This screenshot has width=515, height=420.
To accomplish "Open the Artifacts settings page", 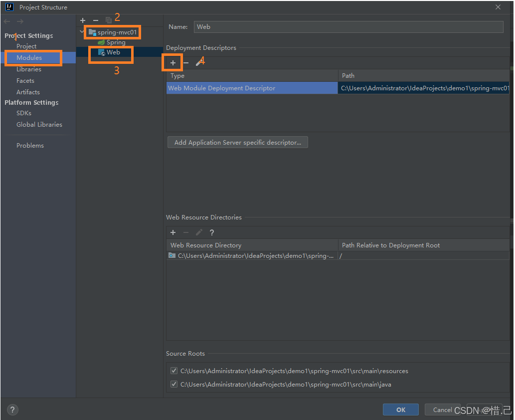I will coord(28,92).
